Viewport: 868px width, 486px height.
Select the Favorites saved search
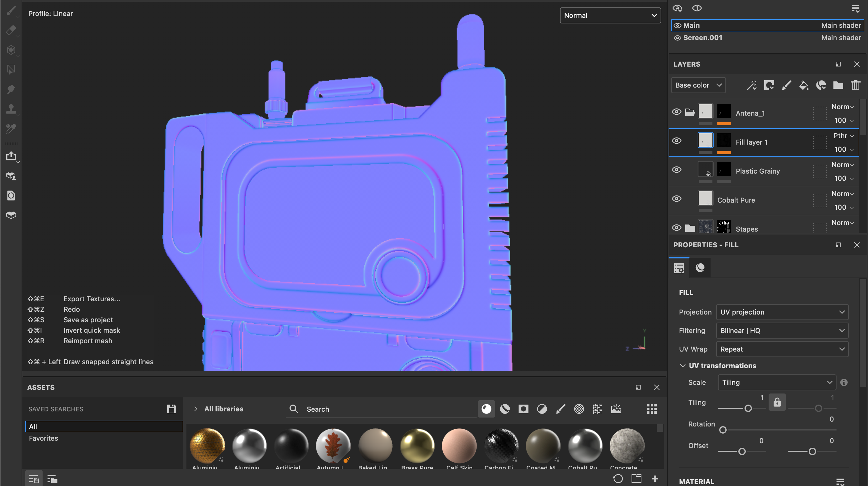pos(104,438)
